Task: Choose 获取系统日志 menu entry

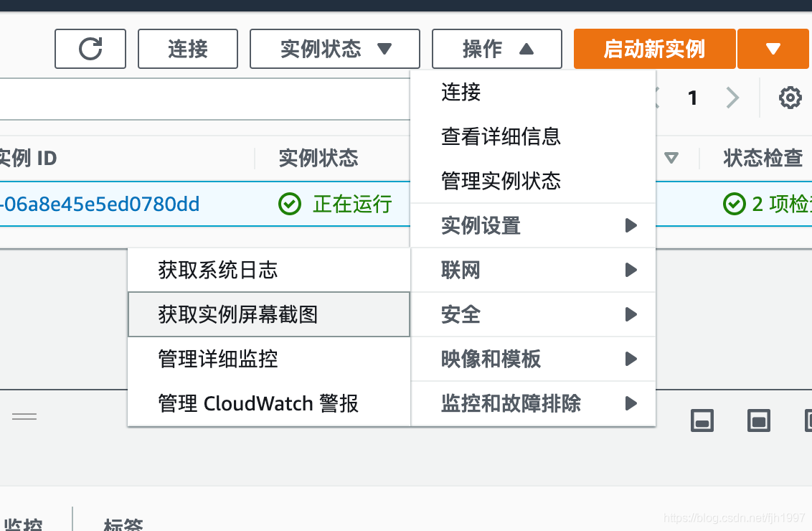Action: pos(268,270)
